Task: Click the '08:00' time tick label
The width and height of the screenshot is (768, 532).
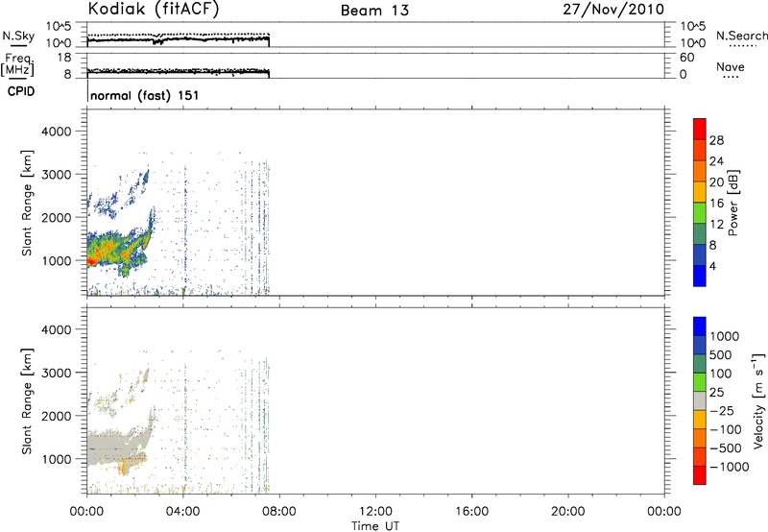Action: click(279, 512)
